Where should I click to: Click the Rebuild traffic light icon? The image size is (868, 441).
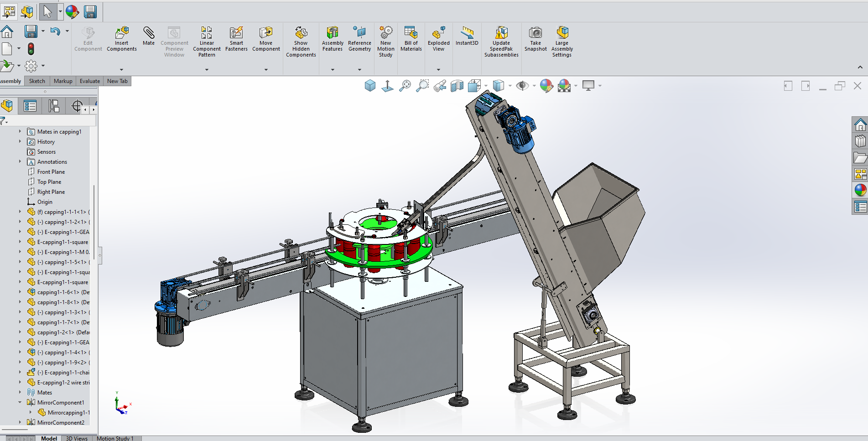click(x=31, y=49)
